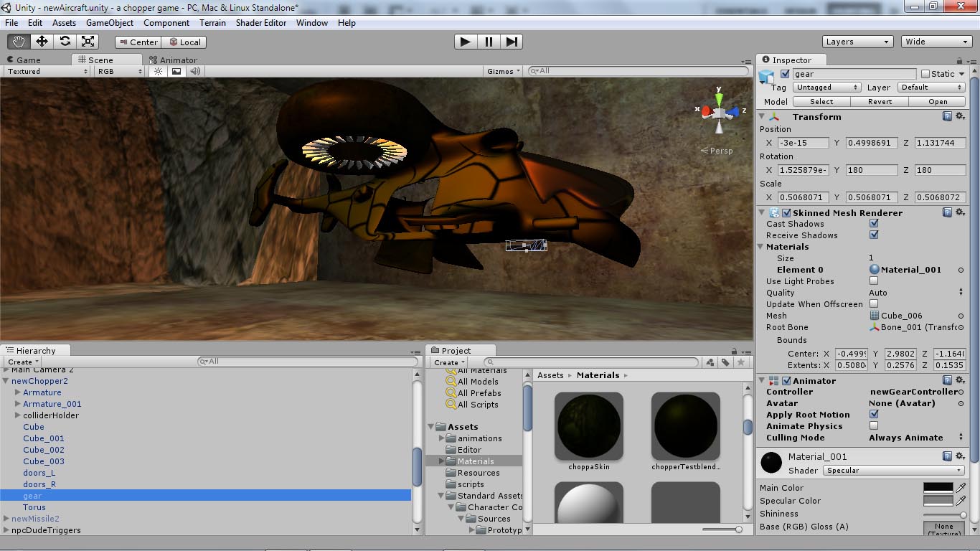Open the Textured draw mode dropdown
The height and width of the screenshot is (551, 980).
click(x=47, y=71)
